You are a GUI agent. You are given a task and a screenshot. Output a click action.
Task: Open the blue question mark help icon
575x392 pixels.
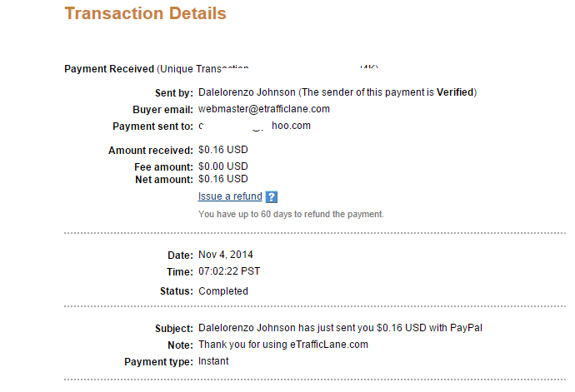point(272,197)
